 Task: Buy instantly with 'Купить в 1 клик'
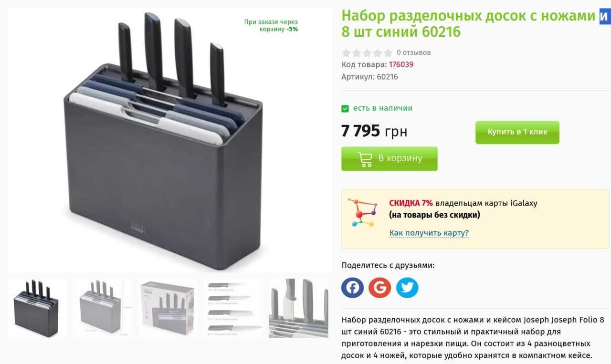click(x=517, y=132)
